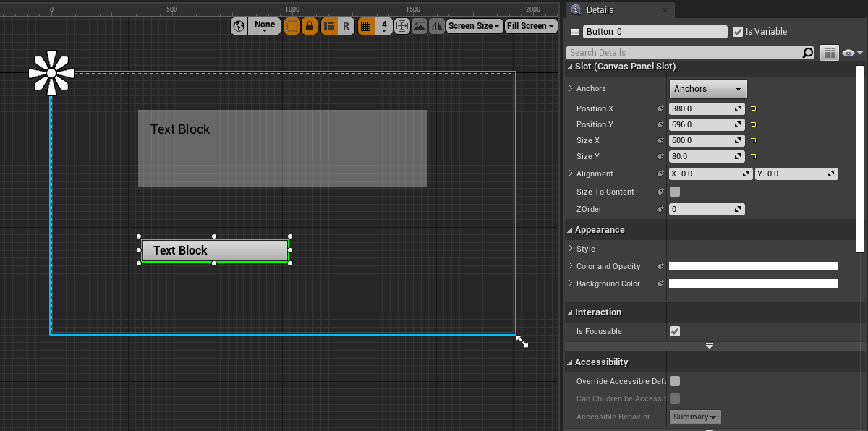868x431 pixels.
Task: Reset Position X to default arrow
Action: pos(753,108)
